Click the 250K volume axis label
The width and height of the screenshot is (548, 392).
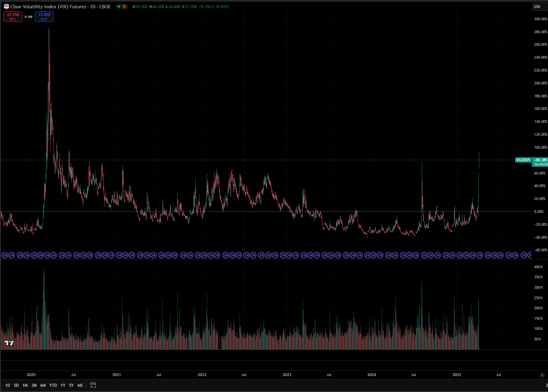click(x=538, y=298)
